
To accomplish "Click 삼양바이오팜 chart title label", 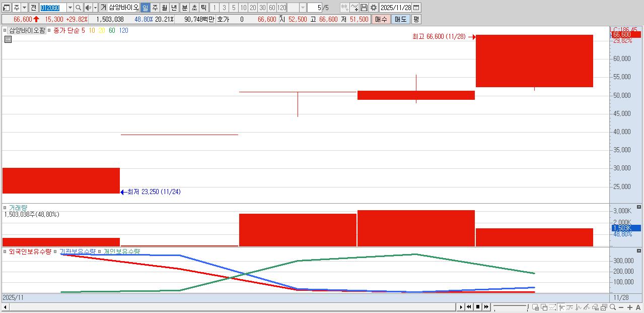I will [x=27, y=30].
